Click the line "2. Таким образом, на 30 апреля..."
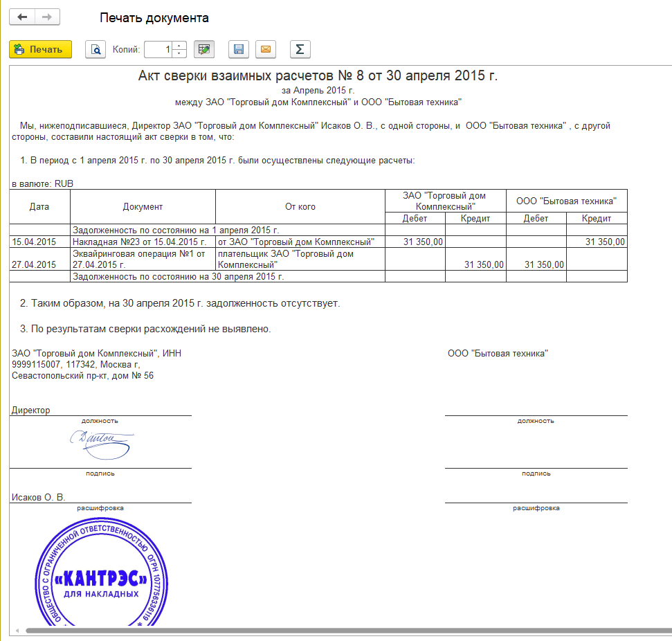Image resolution: width=672 pixels, height=641 pixels. point(179,303)
